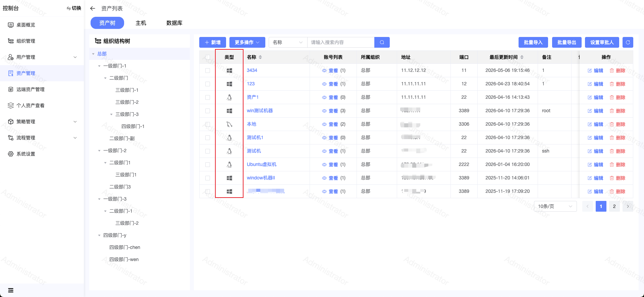Click the 切换 console switch icon
The width and height of the screenshot is (644, 297).
click(68, 8)
